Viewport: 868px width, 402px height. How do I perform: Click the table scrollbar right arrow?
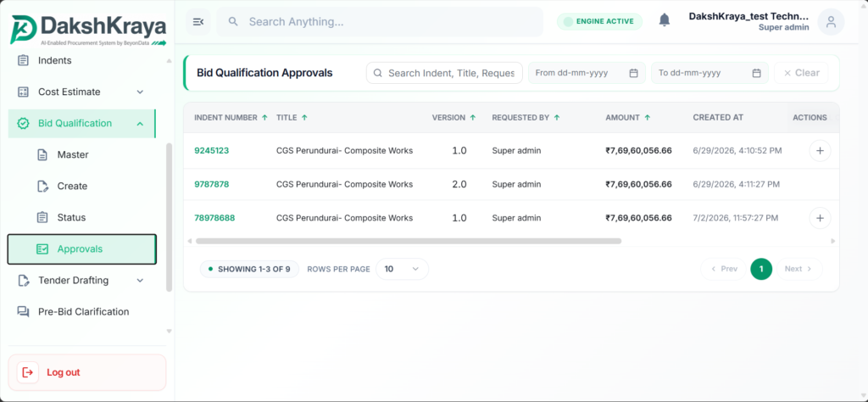click(x=833, y=242)
